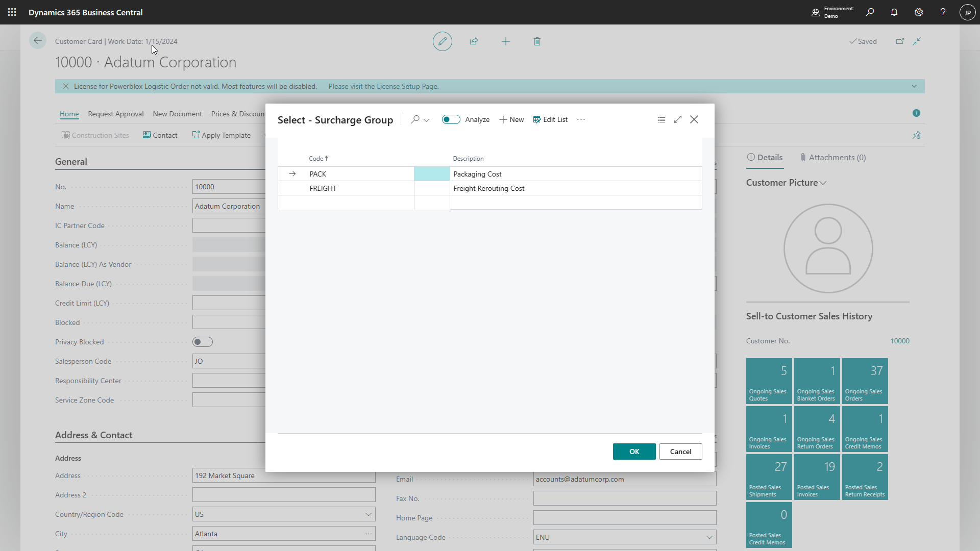Viewport: 980px width, 551px height.
Task: Open the notifications bell
Action: click(x=894, y=12)
